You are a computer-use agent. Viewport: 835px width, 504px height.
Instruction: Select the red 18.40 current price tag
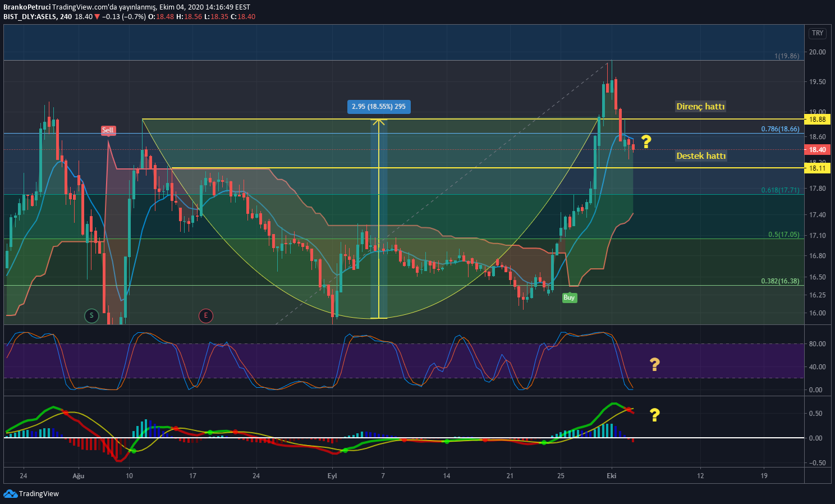[x=817, y=150]
